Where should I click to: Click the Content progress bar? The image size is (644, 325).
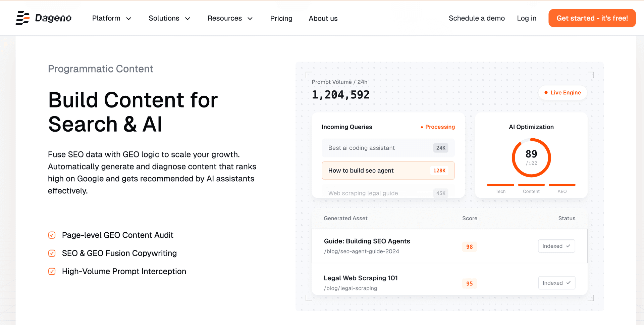point(531,185)
